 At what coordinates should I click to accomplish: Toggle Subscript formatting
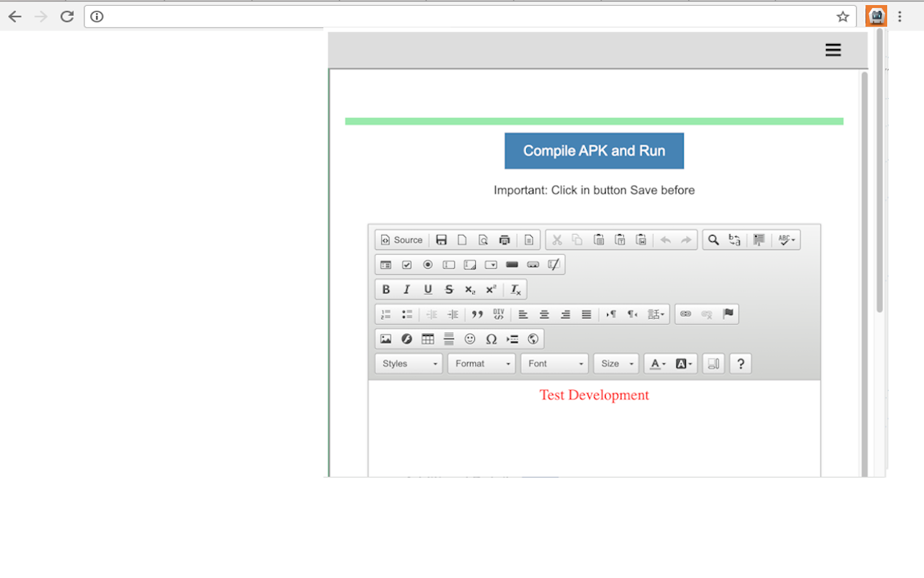click(x=470, y=290)
